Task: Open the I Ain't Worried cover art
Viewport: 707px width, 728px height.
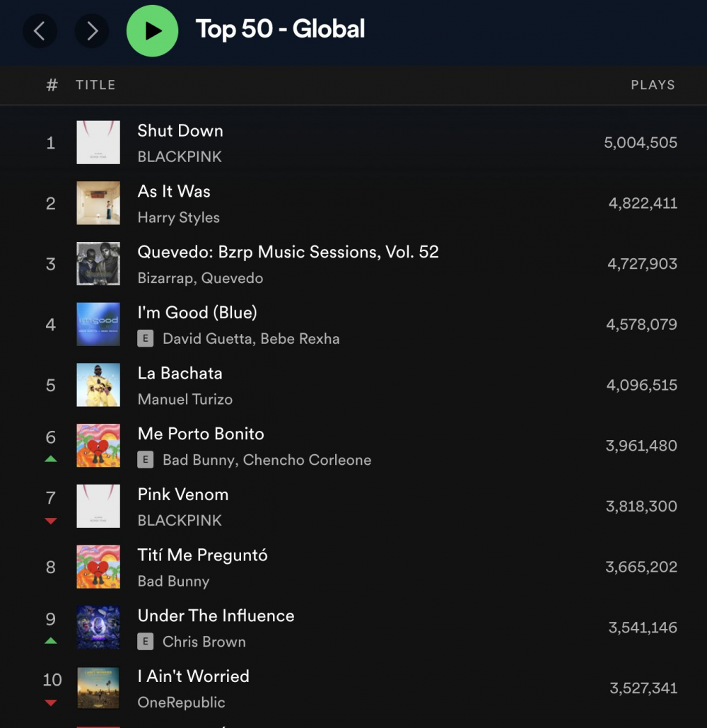Action: (98, 688)
